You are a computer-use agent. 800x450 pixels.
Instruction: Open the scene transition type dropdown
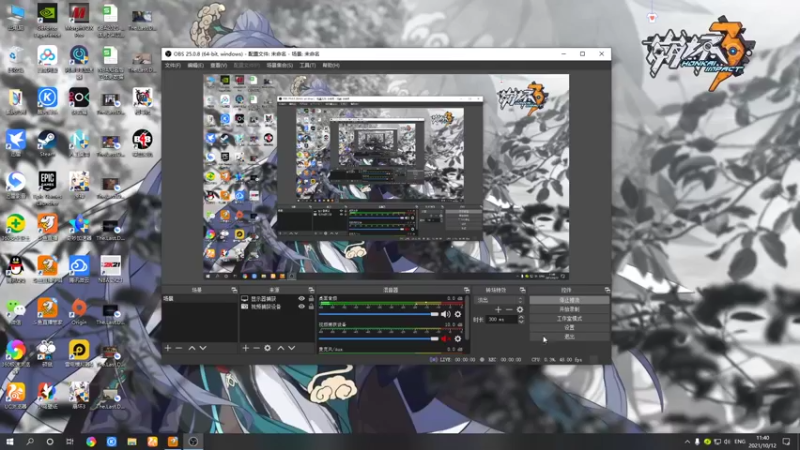[499, 301]
